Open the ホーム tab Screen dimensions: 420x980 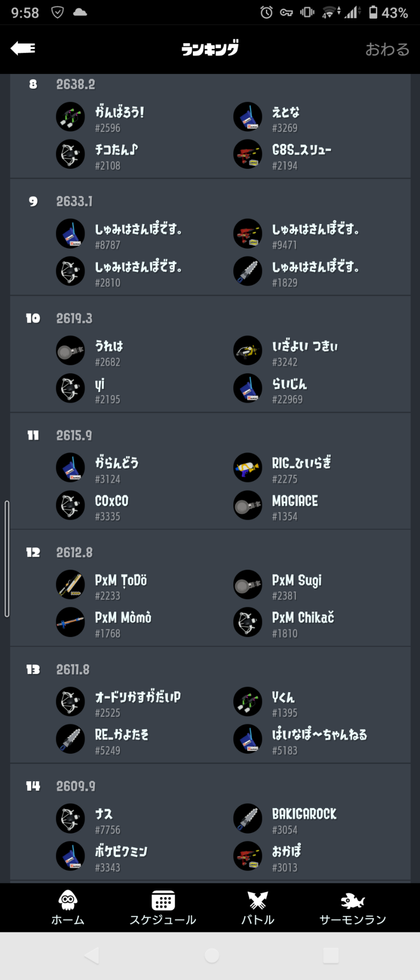click(68, 908)
